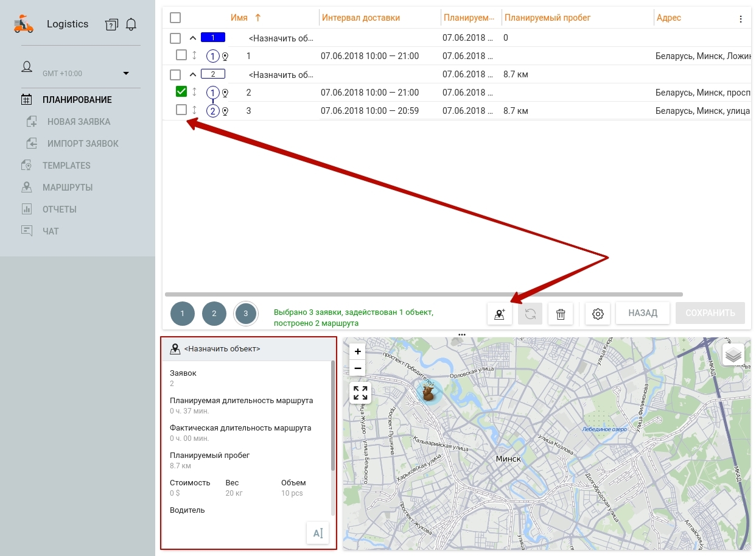This screenshot has width=756, height=556.
Task: Collapse route 1 group chevron
Action: pyautogui.click(x=193, y=38)
